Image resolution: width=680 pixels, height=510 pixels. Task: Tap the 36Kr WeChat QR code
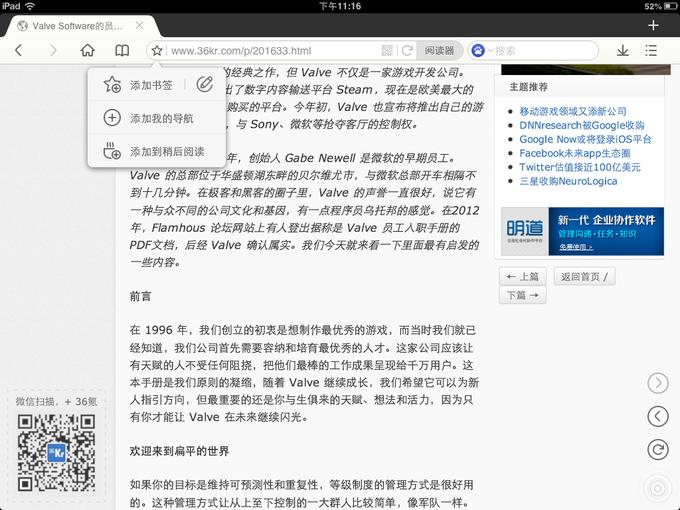pyautogui.click(x=56, y=453)
